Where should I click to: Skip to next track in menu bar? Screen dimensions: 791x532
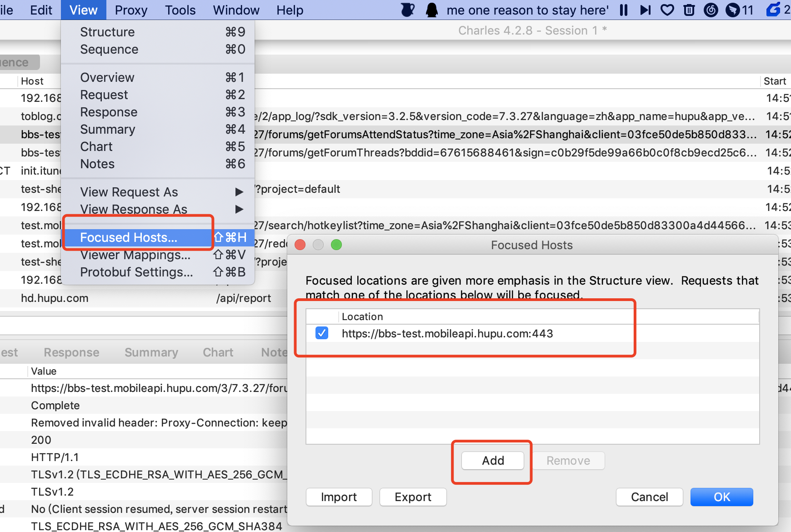click(x=645, y=10)
